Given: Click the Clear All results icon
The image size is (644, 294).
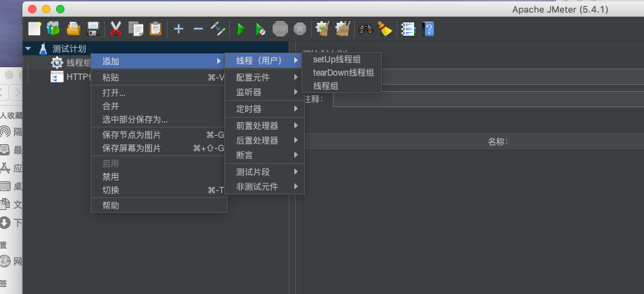Looking at the screenshot, I should (x=343, y=29).
